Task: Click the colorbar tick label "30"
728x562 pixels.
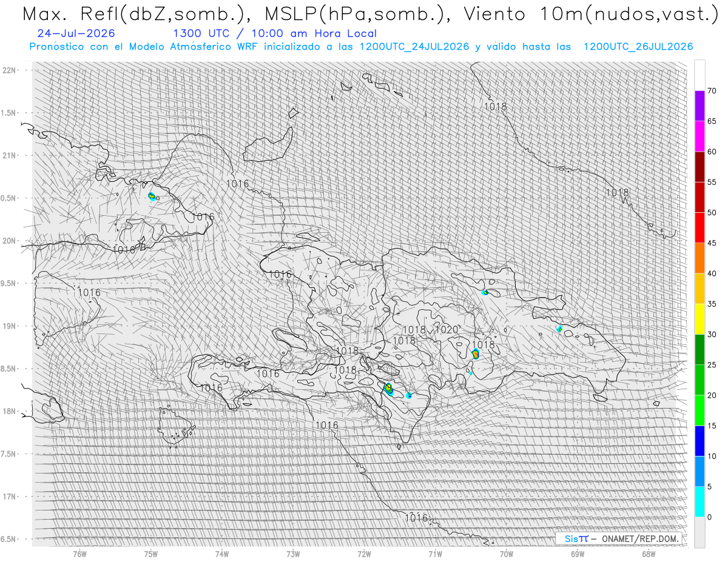Action: [712, 334]
